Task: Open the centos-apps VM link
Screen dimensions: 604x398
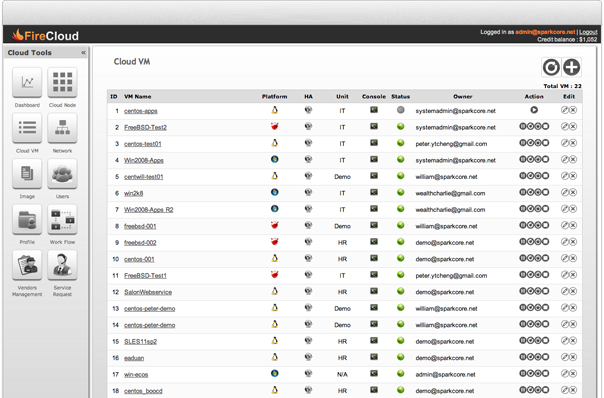Action: point(141,111)
